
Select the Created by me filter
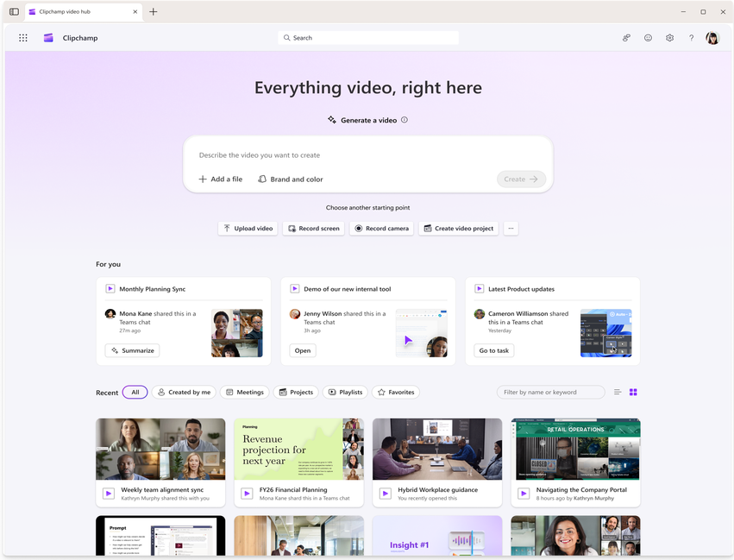(184, 392)
